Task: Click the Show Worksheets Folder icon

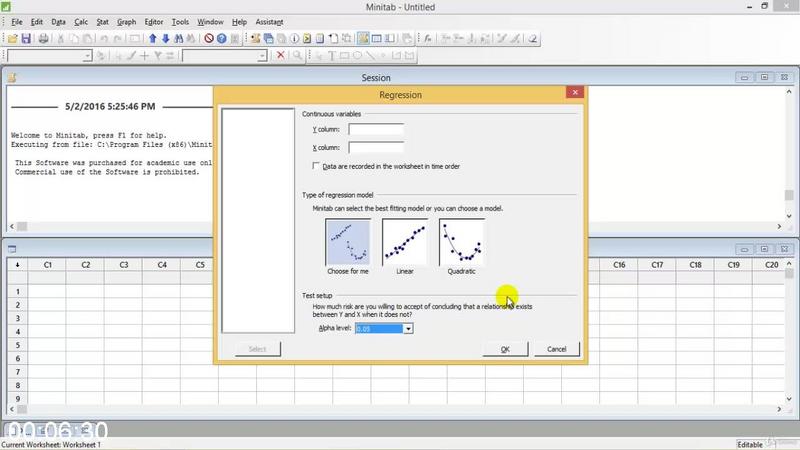Action: (x=268, y=39)
